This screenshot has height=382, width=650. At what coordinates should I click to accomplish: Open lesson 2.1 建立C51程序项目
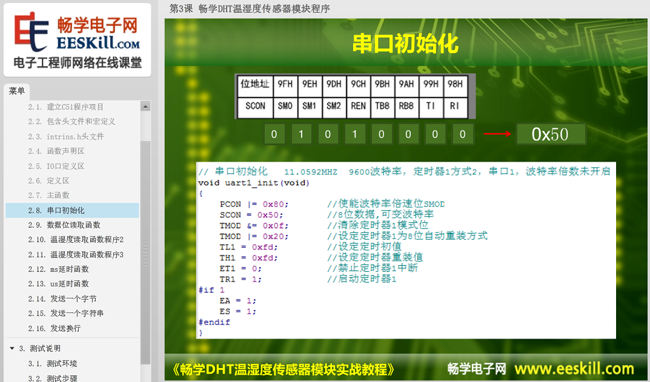66,107
